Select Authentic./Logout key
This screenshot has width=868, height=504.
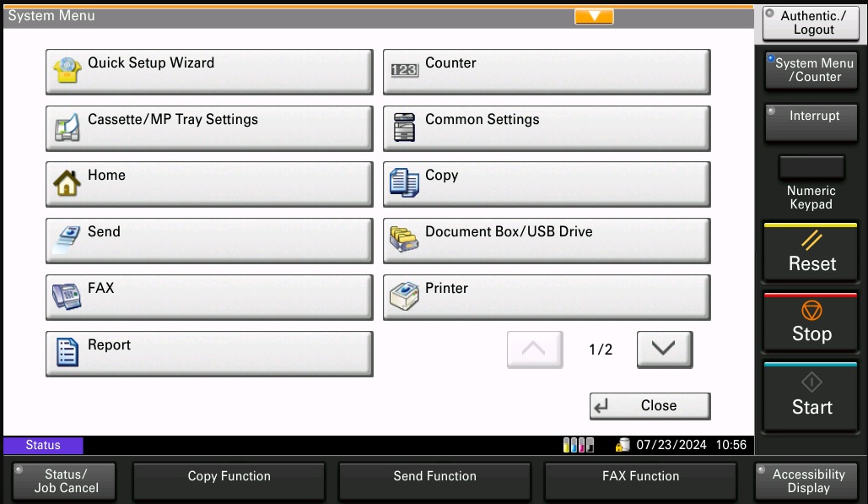click(811, 24)
